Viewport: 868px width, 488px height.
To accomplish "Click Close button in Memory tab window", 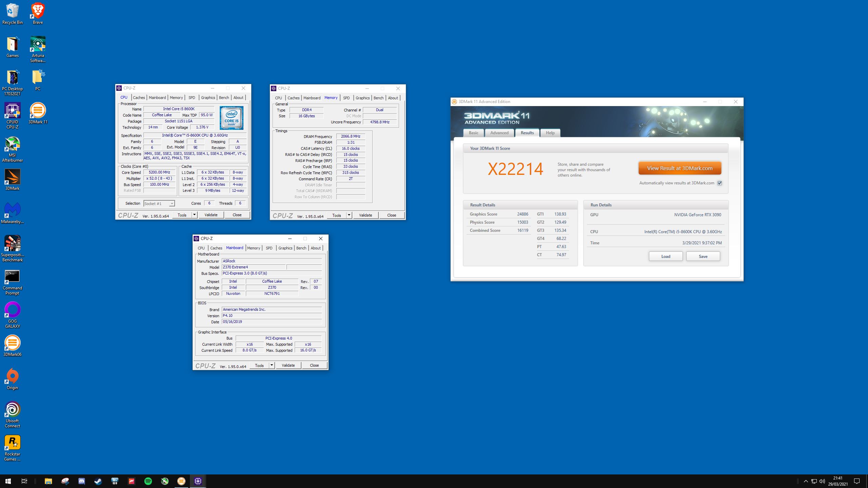I will coord(392,215).
